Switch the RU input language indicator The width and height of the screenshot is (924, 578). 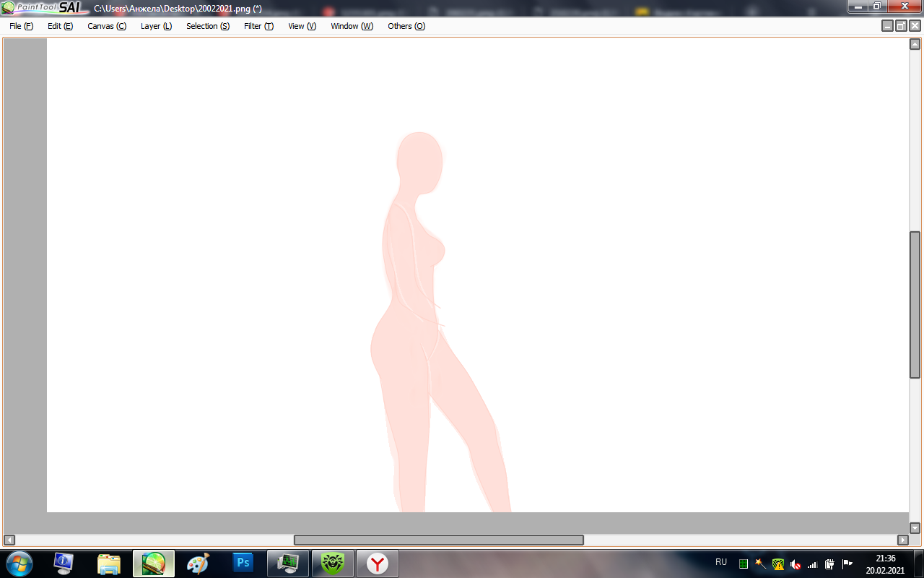point(721,562)
